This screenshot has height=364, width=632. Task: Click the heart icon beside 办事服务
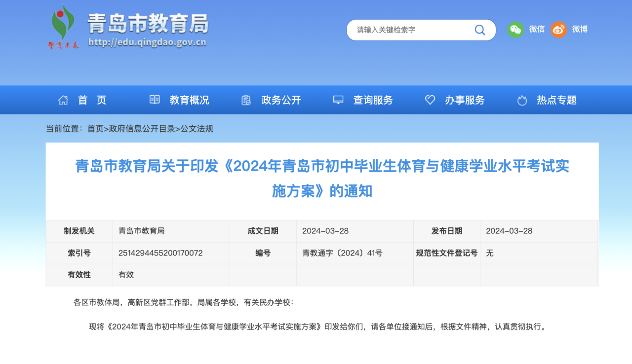pyautogui.click(x=430, y=100)
